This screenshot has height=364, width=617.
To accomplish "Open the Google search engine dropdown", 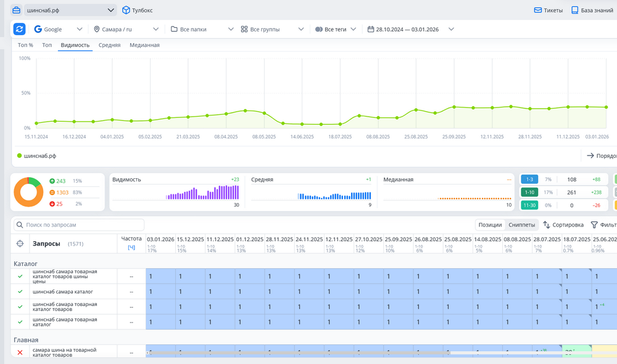I will (59, 29).
